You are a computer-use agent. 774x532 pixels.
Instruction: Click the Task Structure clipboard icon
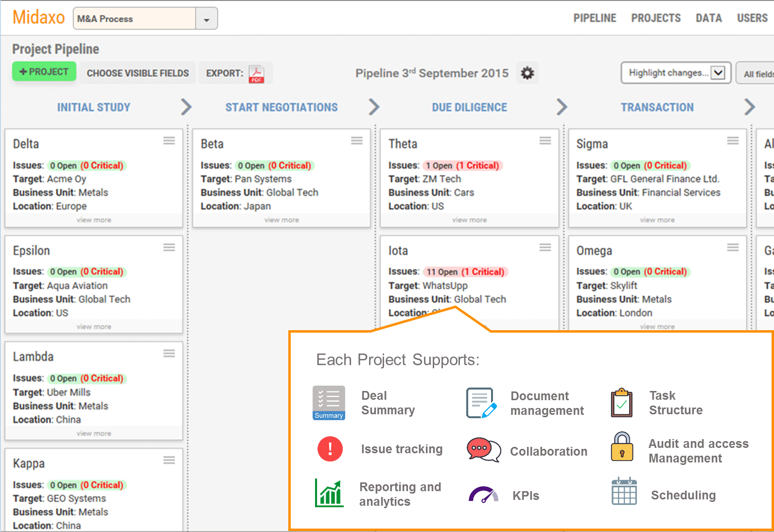click(x=622, y=403)
